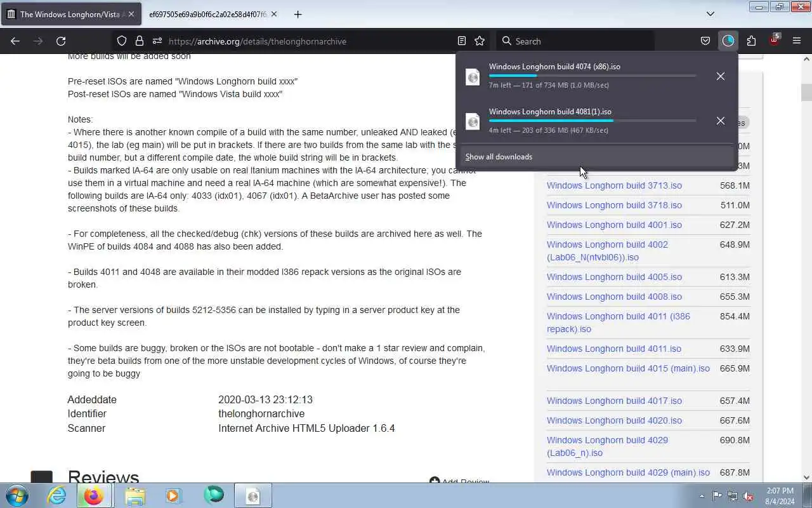Open uBlock Origin extension icon

(x=774, y=39)
